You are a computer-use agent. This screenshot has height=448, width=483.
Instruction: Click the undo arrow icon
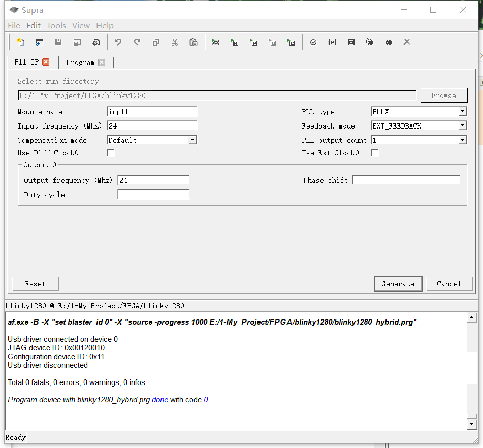point(118,42)
